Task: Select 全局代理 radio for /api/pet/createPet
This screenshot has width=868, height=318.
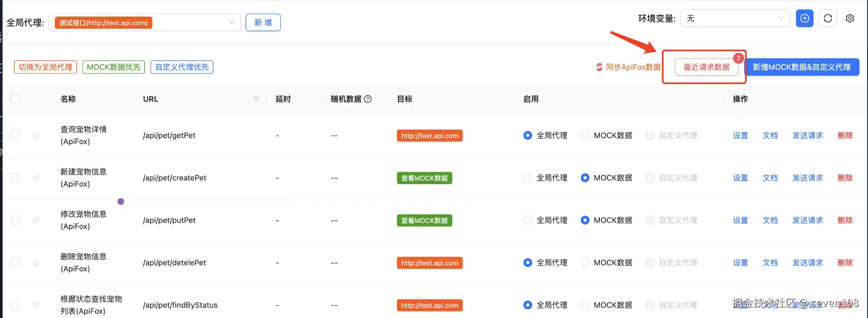Action: 528,178
